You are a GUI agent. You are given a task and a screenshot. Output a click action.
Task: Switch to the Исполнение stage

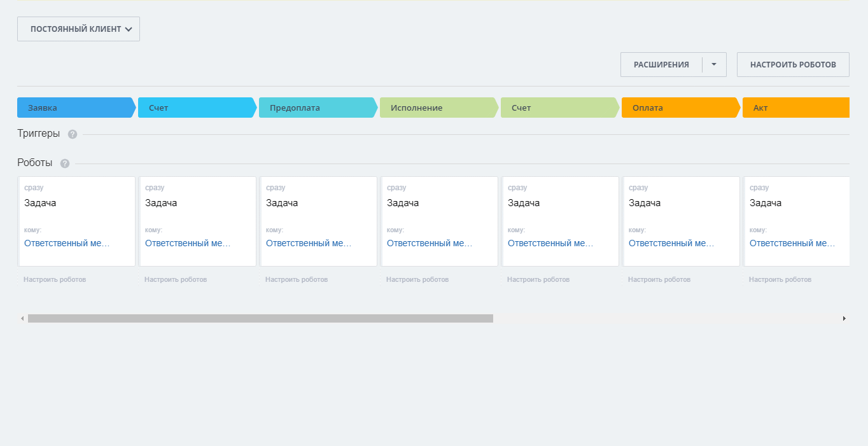point(437,108)
